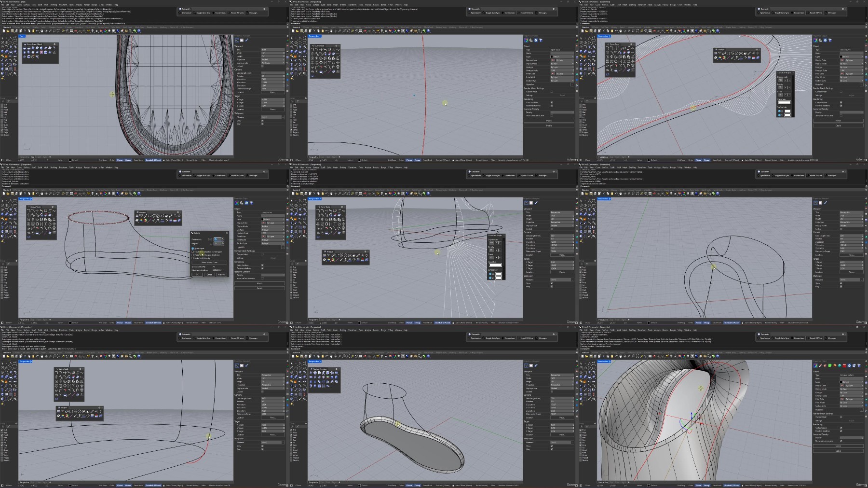Image resolution: width=868 pixels, height=488 pixels.
Task: Click Curve hair color swatch in top-right window
Action: (785, 102)
